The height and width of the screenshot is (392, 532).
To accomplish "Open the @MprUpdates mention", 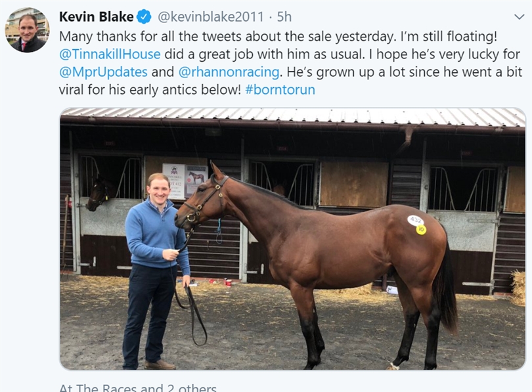I will [103, 72].
